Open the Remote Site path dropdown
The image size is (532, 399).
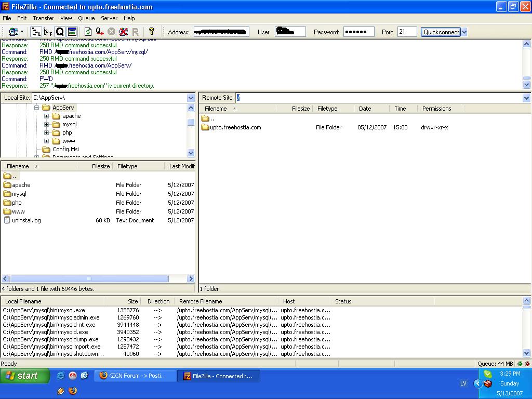pyautogui.click(x=526, y=98)
